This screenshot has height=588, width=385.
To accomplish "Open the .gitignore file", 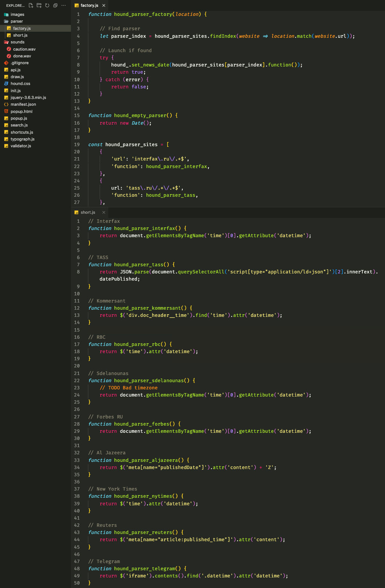I will [x=35, y=63].
